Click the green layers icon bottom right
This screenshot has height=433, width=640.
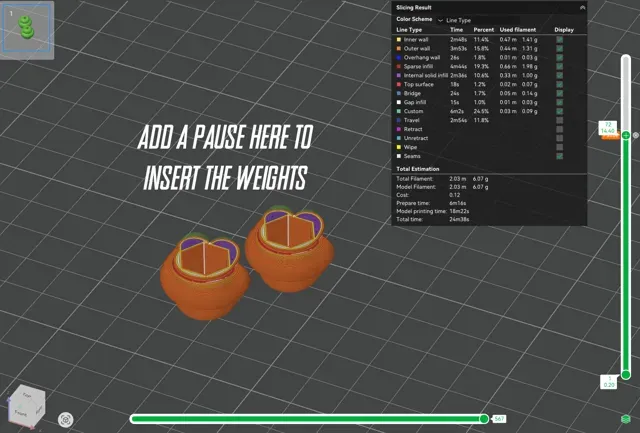tap(625, 419)
